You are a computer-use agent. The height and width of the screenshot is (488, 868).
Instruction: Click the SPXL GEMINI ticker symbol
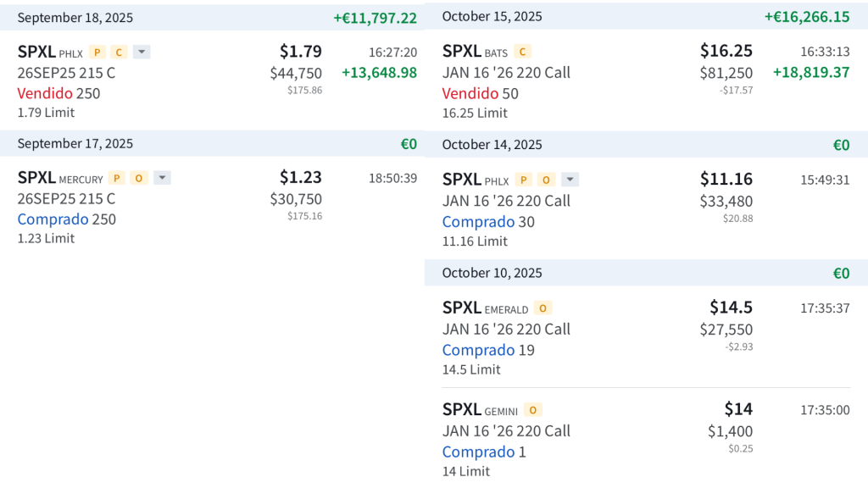[x=461, y=410]
